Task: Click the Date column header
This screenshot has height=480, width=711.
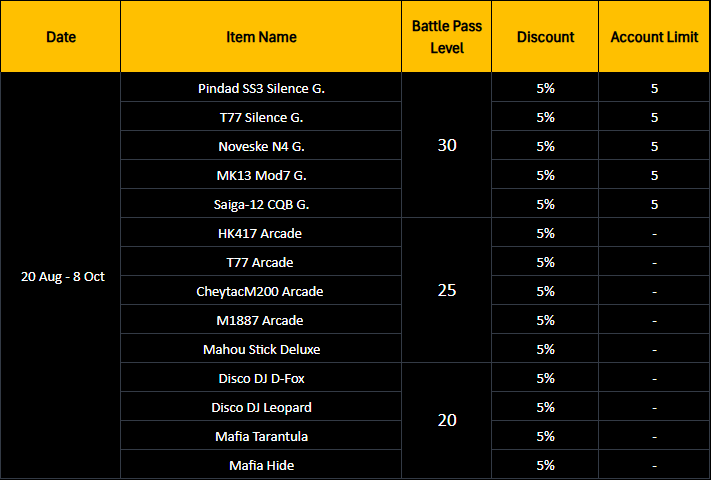Action: tap(61, 37)
